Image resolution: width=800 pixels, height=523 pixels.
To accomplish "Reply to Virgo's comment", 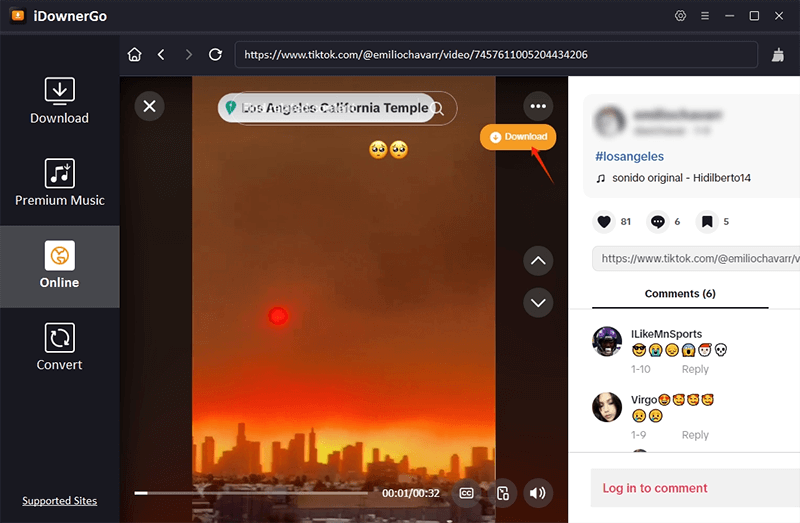I will [695, 435].
